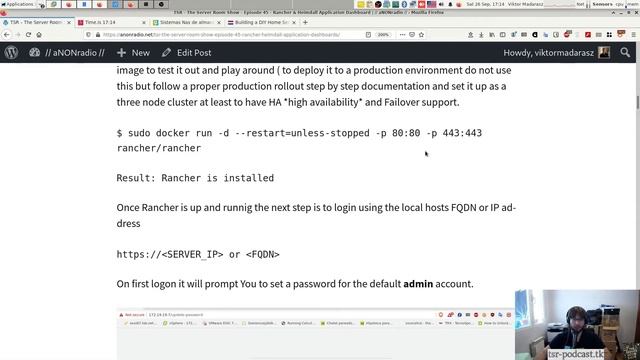Viewport: 640px width, 360px height.
Task: Open the New content menu
Action: pos(133,53)
